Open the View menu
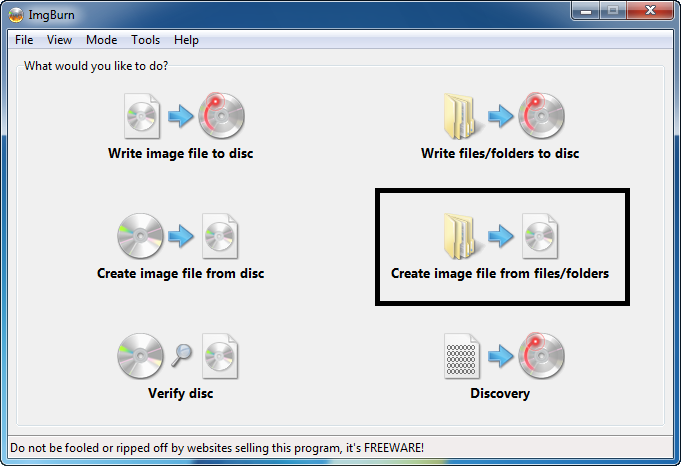681x466 pixels. pyautogui.click(x=59, y=40)
